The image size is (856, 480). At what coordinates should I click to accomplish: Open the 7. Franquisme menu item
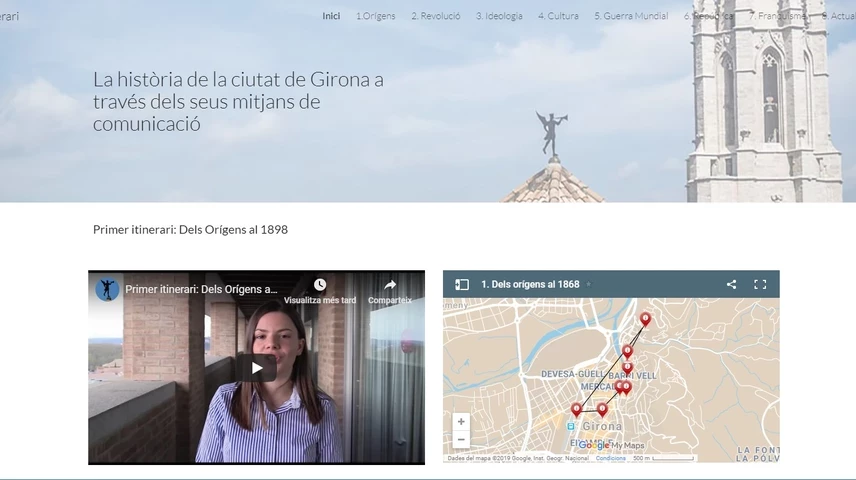777,16
